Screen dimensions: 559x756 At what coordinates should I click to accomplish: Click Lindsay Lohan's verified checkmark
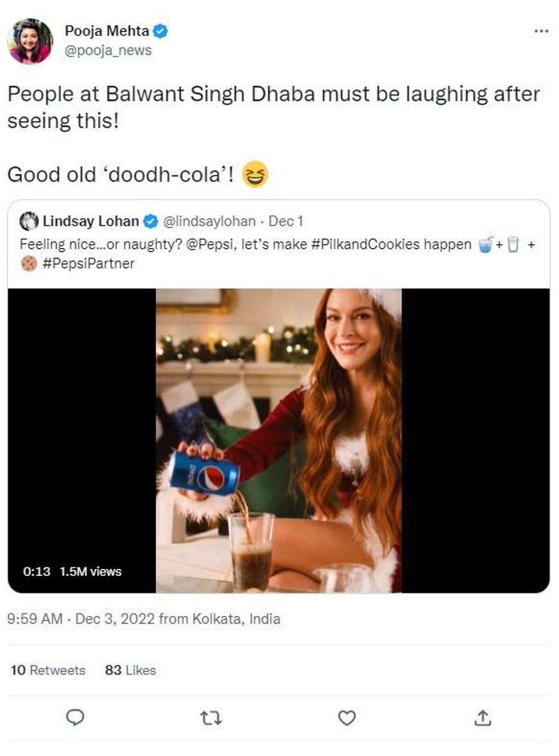[151, 221]
